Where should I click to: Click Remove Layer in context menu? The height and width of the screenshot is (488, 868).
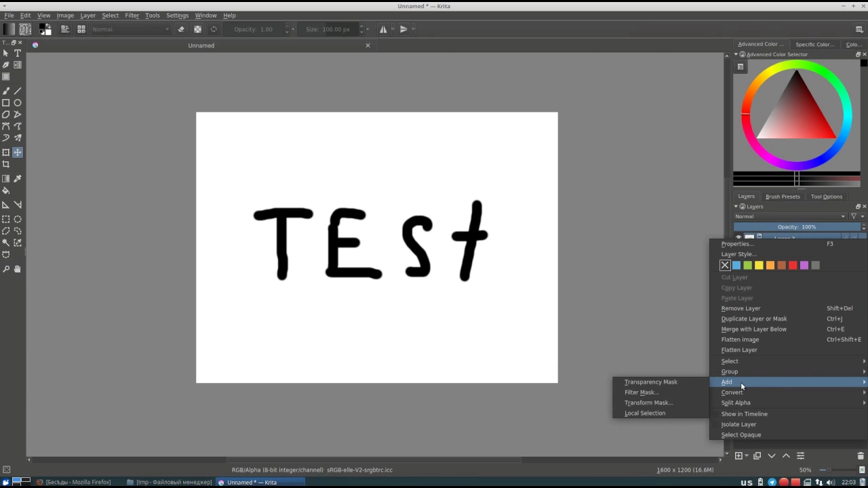(788, 308)
